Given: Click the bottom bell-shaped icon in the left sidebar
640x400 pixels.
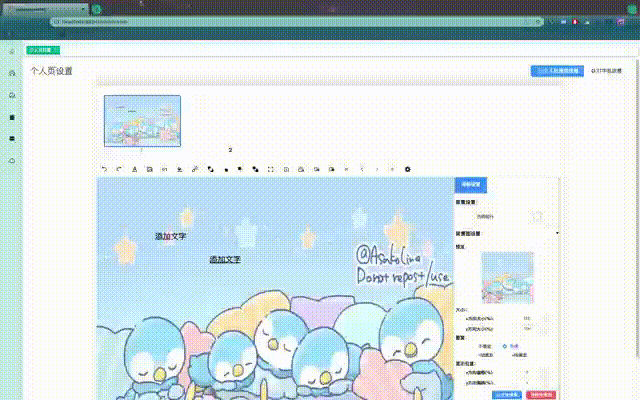Looking at the screenshot, I should click(12, 160).
